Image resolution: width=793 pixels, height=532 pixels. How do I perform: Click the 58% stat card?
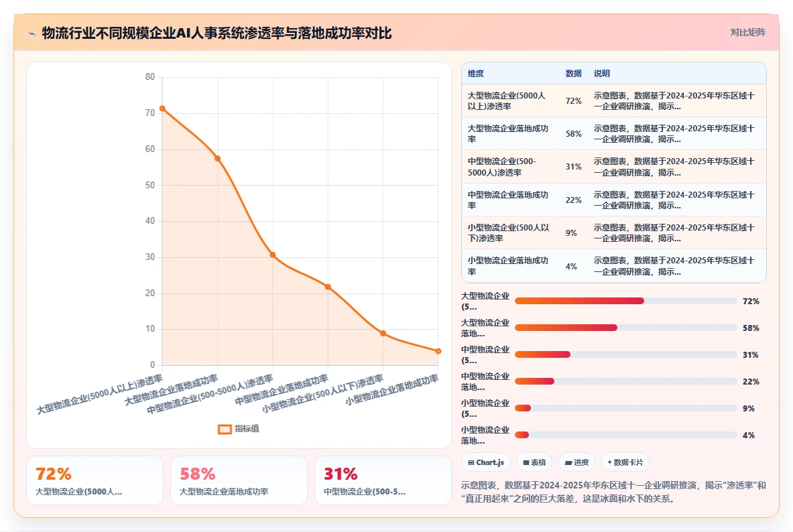click(239, 480)
